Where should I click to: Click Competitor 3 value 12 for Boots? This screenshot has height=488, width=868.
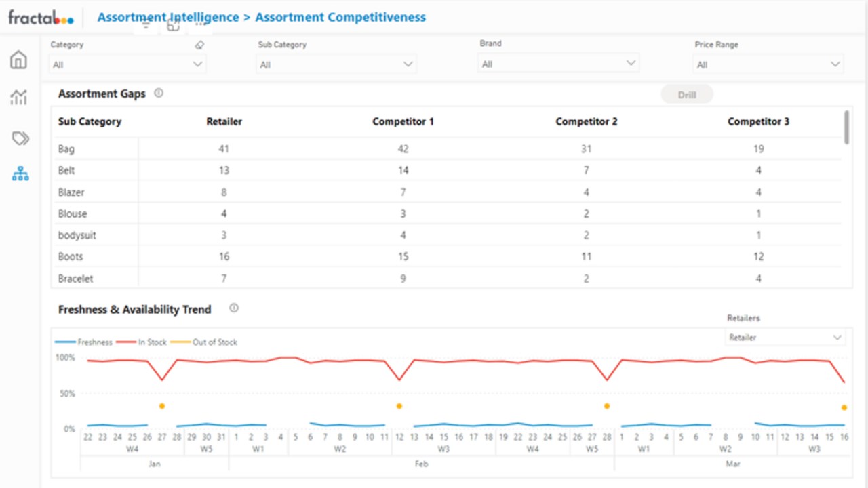[x=759, y=257]
